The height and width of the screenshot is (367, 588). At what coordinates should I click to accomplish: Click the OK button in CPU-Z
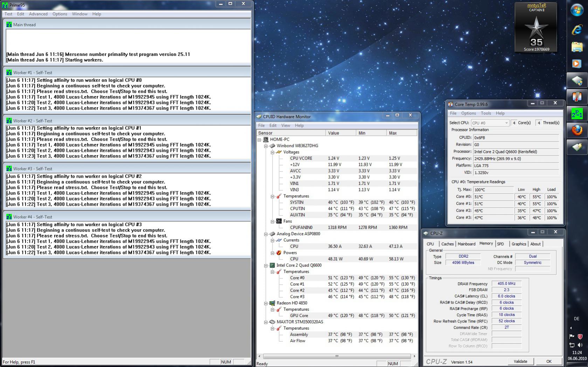(549, 361)
